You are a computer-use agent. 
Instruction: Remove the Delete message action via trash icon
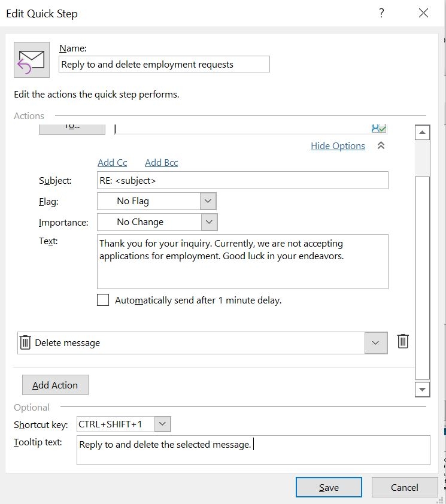tap(402, 341)
